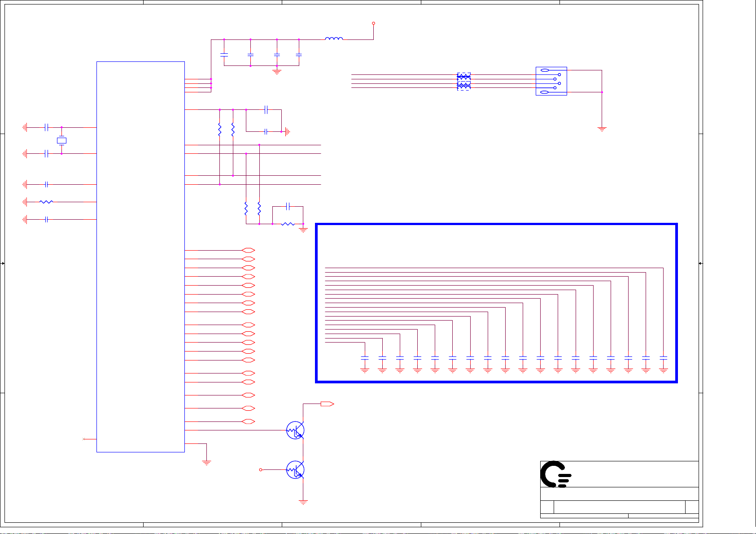Click the power node circle above the inductor

click(x=373, y=23)
